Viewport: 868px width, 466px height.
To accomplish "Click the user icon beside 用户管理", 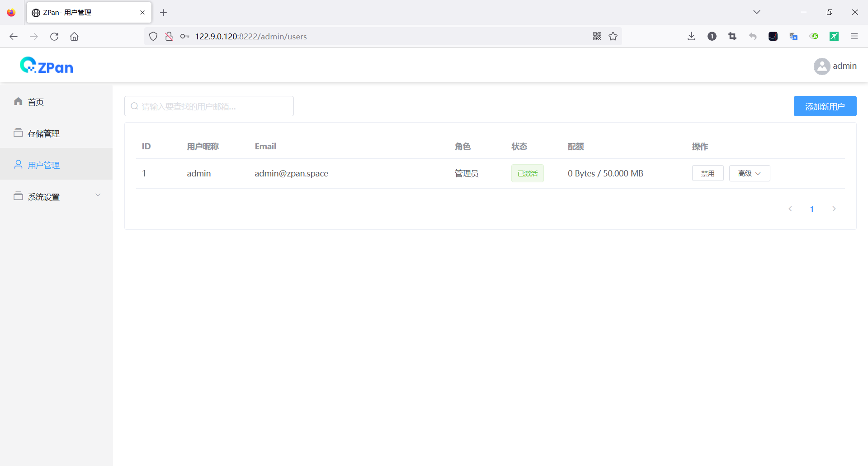I will point(18,165).
